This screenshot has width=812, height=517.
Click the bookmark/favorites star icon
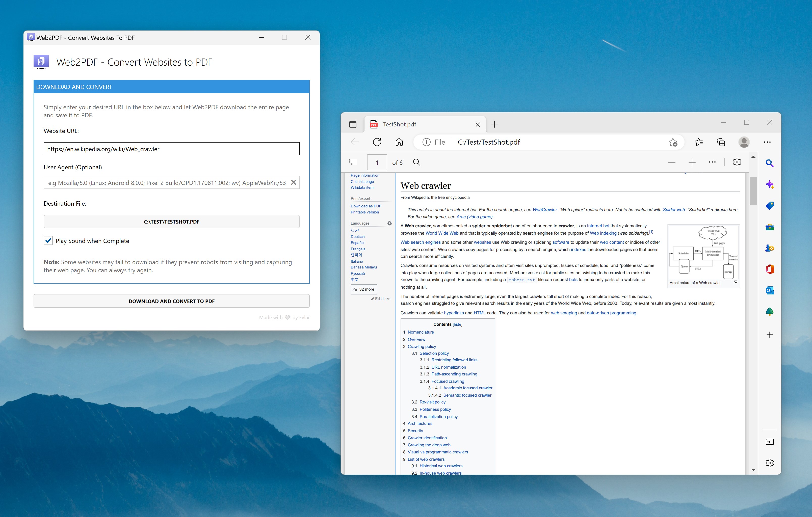coord(674,142)
